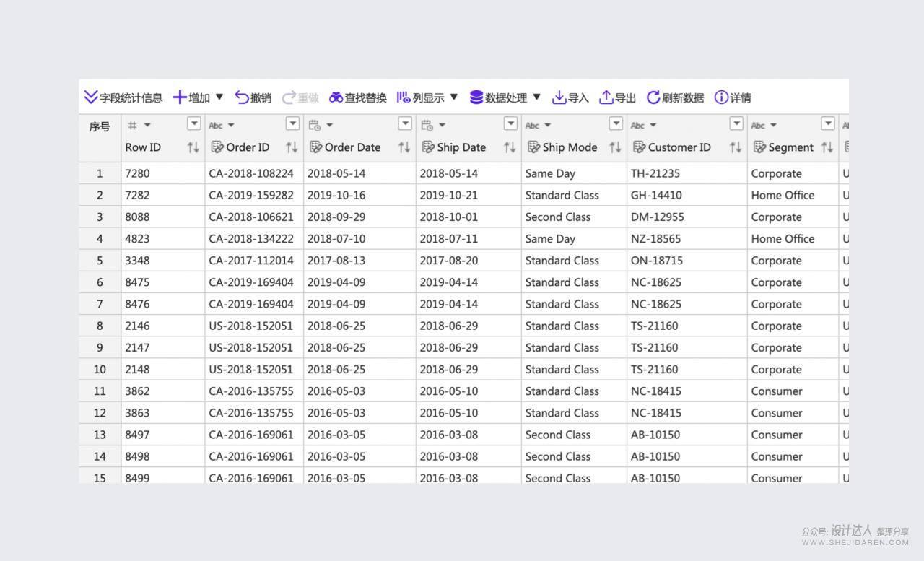Sort the table by Row ID
Screen dimensions: 924x561
(193, 147)
